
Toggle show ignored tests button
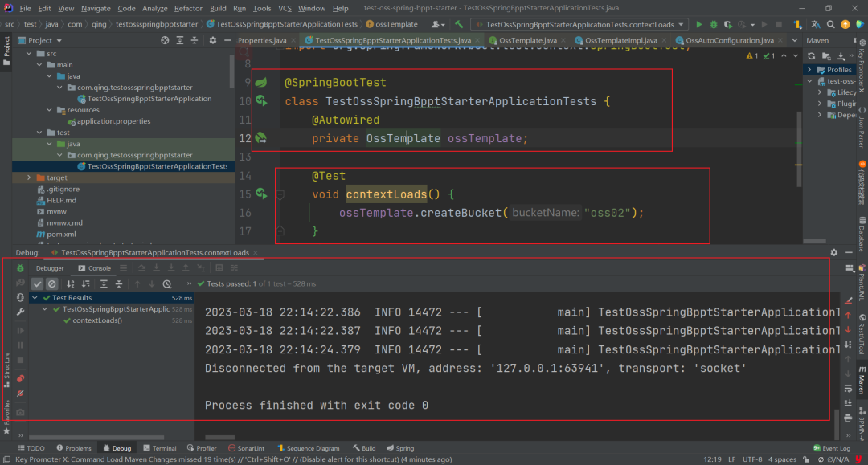(x=52, y=283)
